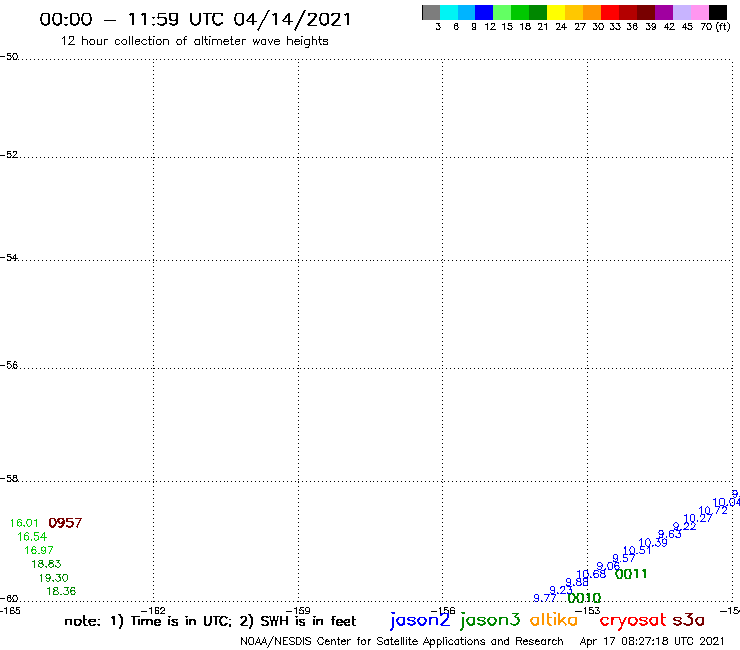This screenshot has height=650, width=740.
Task: Select the s3a satellite label
Action: pyautogui.click(x=689, y=620)
